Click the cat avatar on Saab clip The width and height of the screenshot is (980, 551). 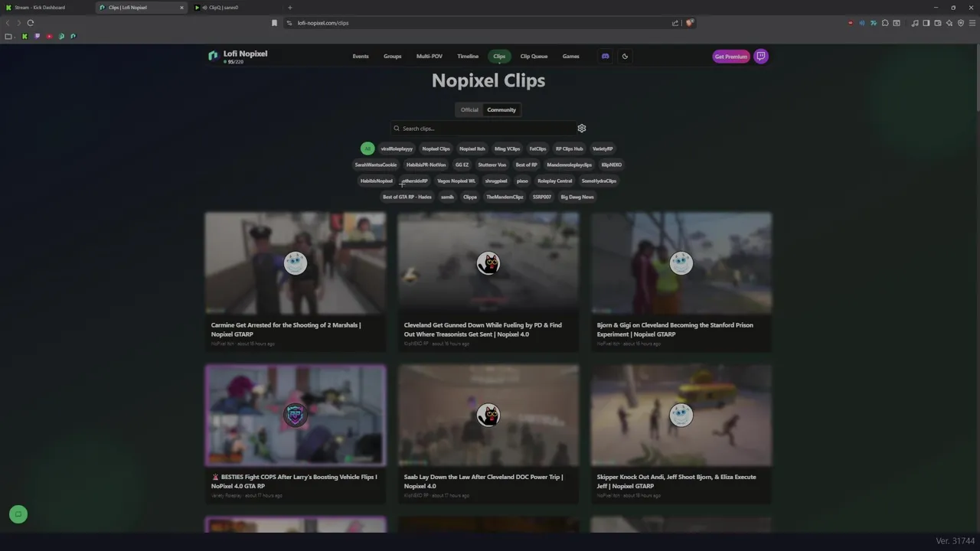(488, 415)
